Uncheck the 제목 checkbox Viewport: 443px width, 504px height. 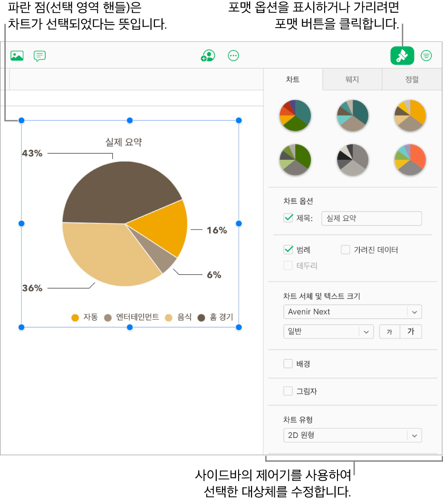(x=288, y=218)
